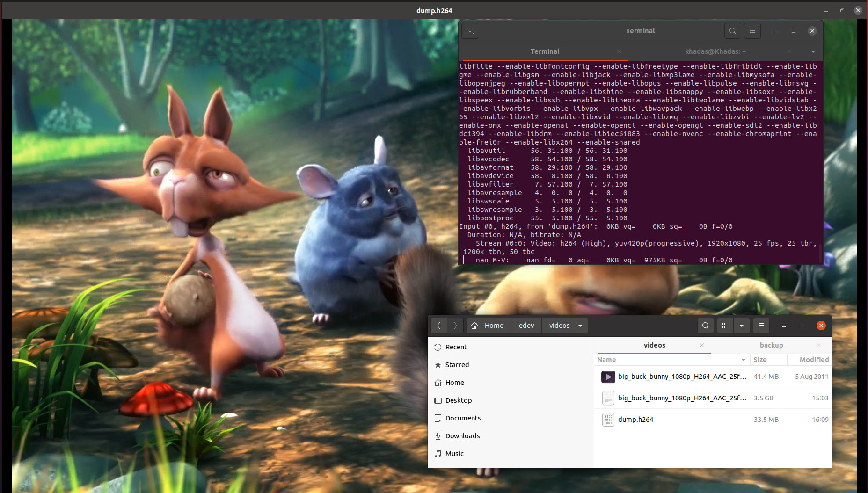The width and height of the screenshot is (868, 493).
Task: Search files in file manager
Action: [706, 326]
